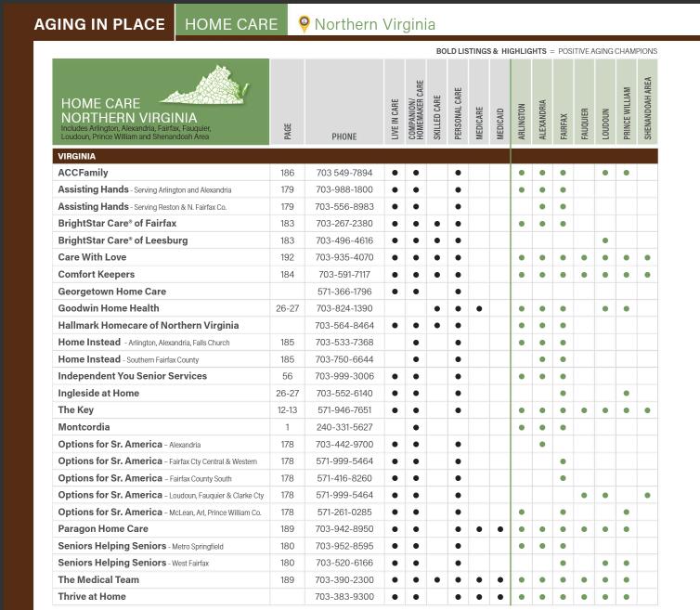Click the Medicare dot for Goodwin Home Health
This screenshot has width=700, height=610.
click(x=479, y=308)
